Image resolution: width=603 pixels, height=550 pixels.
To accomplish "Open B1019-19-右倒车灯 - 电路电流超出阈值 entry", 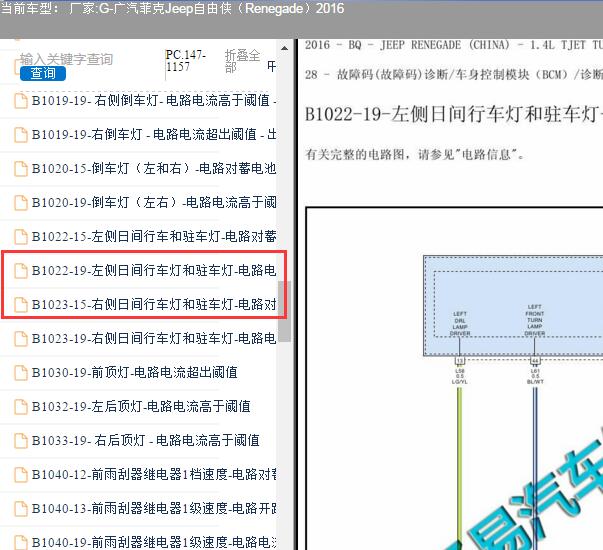I will pos(153,134).
